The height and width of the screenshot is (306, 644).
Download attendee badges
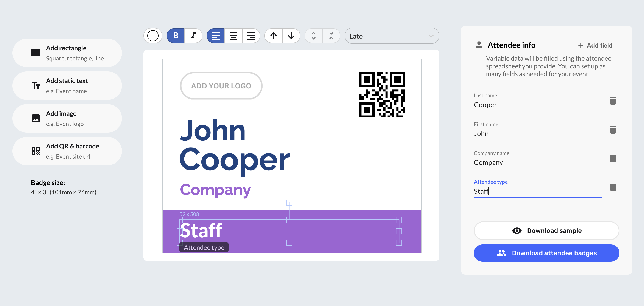pos(546,253)
